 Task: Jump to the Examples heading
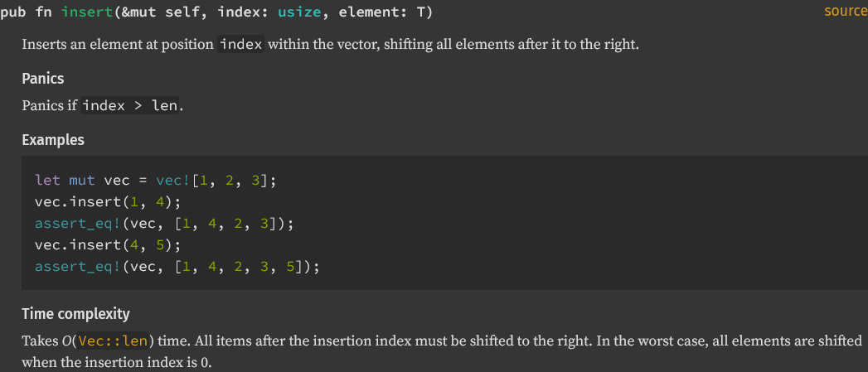coord(53,140)
